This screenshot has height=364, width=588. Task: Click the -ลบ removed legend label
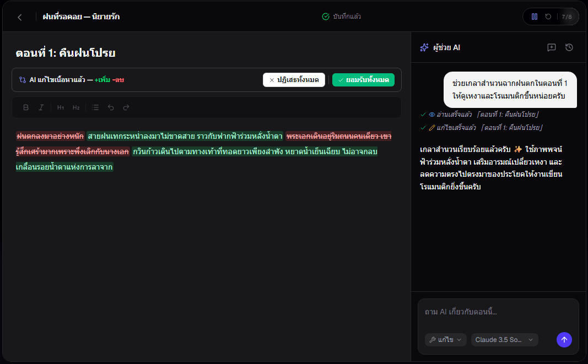(118, 80)
